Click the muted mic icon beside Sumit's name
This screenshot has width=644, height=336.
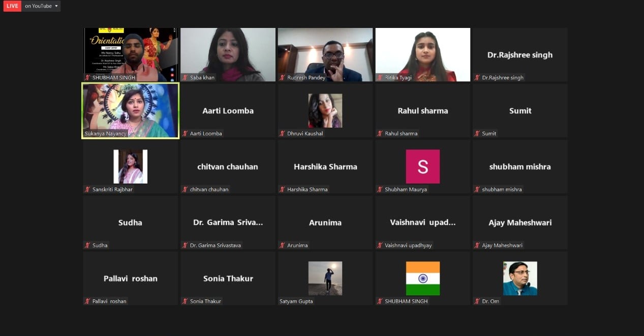[x=477, y=134]
